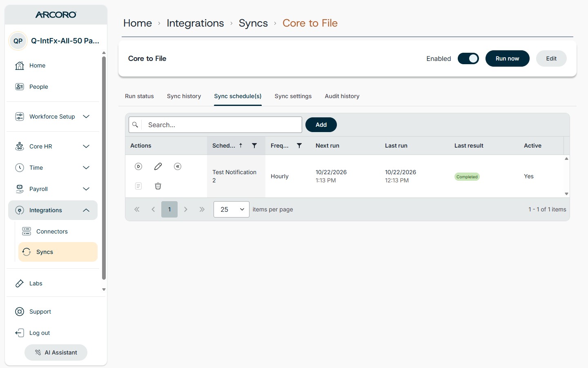Sort by the Schedule column arrow
Screen dimensions: 588x368
click(x=241, y=146)
